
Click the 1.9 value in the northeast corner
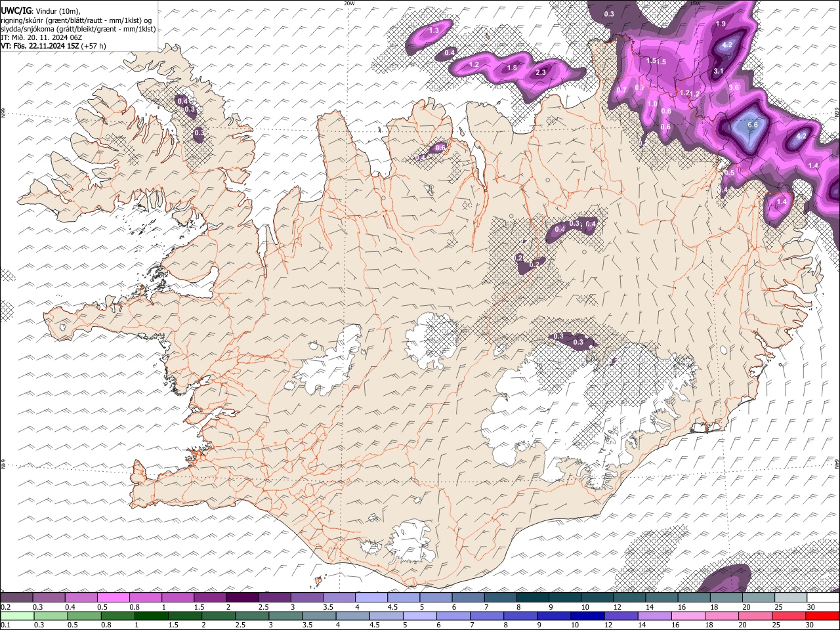tap(721, 24)
